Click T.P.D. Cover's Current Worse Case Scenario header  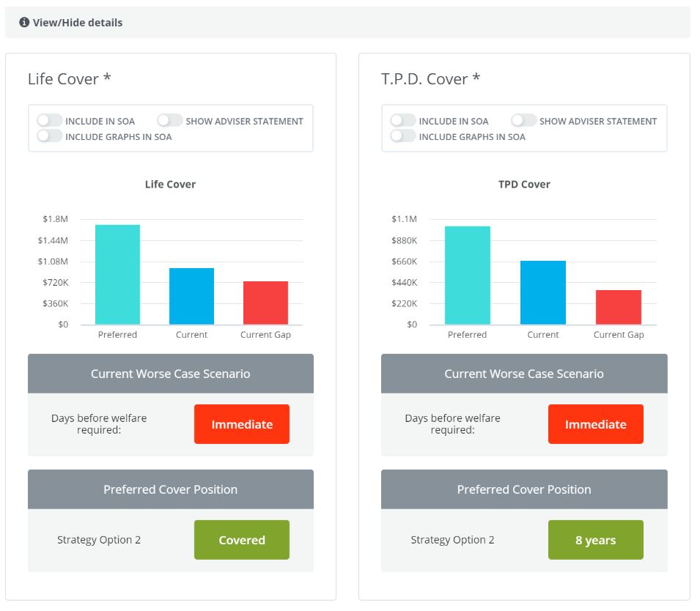524,374
